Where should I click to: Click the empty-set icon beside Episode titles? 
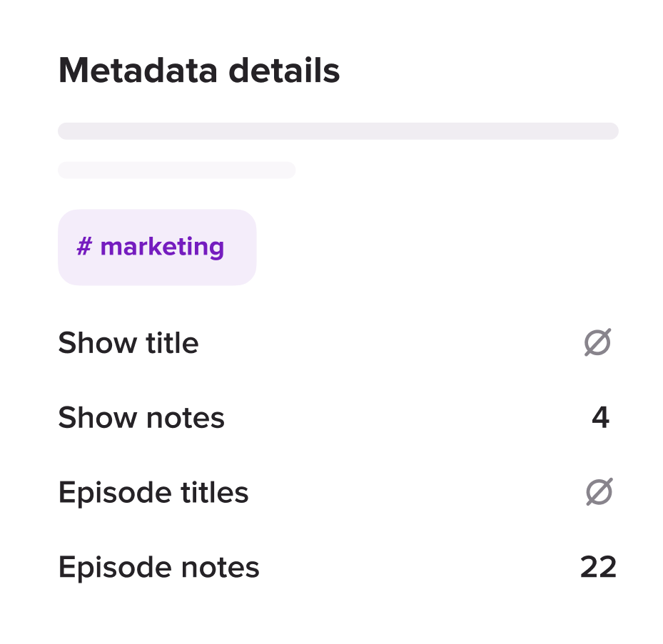click(x=599, y=492)
